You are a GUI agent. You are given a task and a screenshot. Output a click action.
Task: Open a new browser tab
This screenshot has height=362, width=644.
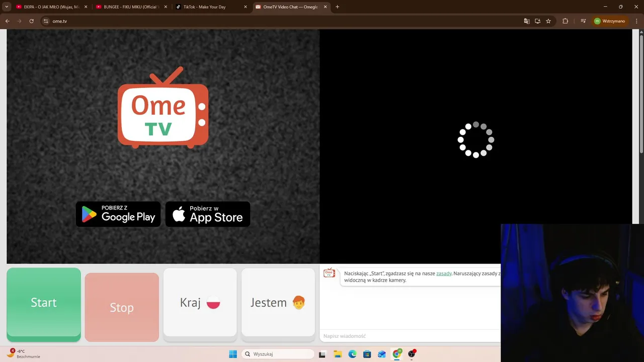[x=337, y=7]
